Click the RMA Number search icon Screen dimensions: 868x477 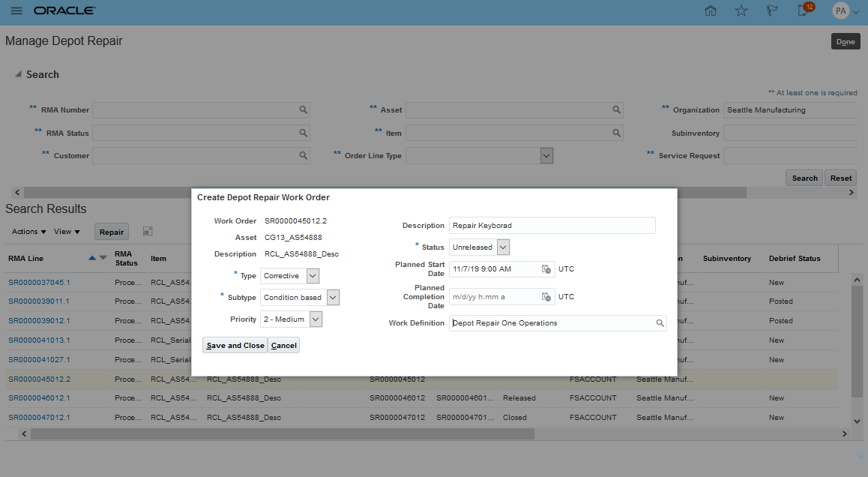(x=304, y=109)
